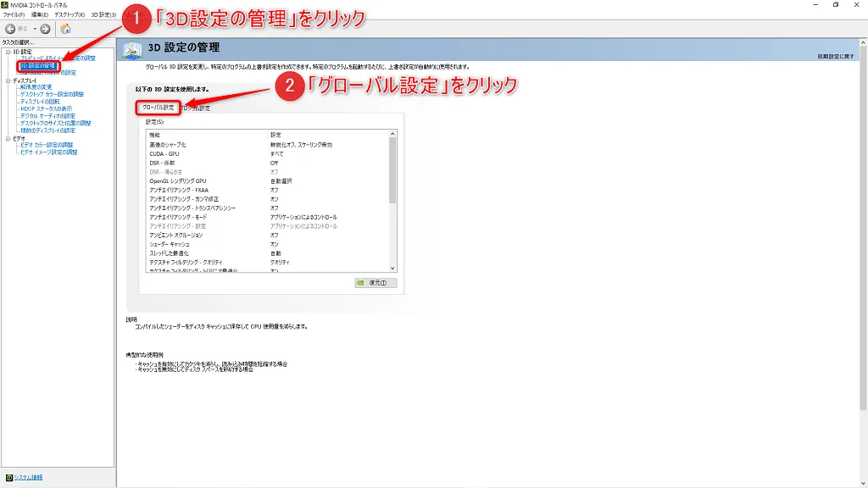This screenshot has height=488, width=868.
Task: Click 鮮鋭化オフ、スケーリング無効 value
Action: pos(301,145)
